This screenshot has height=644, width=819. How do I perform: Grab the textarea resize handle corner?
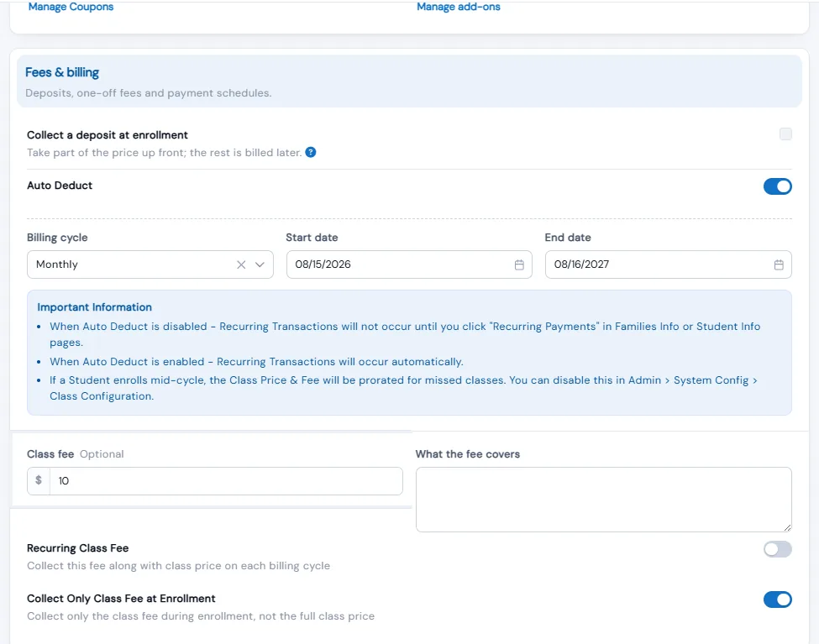click(x=787, y=527)
